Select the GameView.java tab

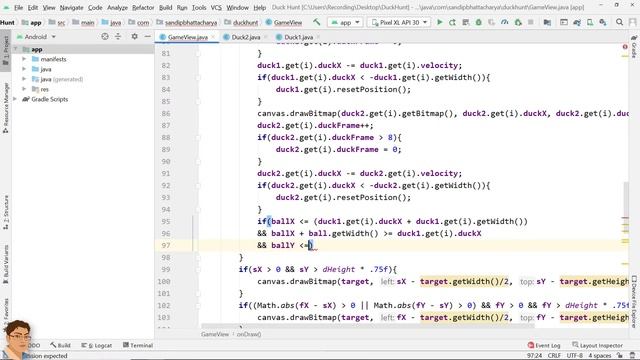click(x=187, y=37)
